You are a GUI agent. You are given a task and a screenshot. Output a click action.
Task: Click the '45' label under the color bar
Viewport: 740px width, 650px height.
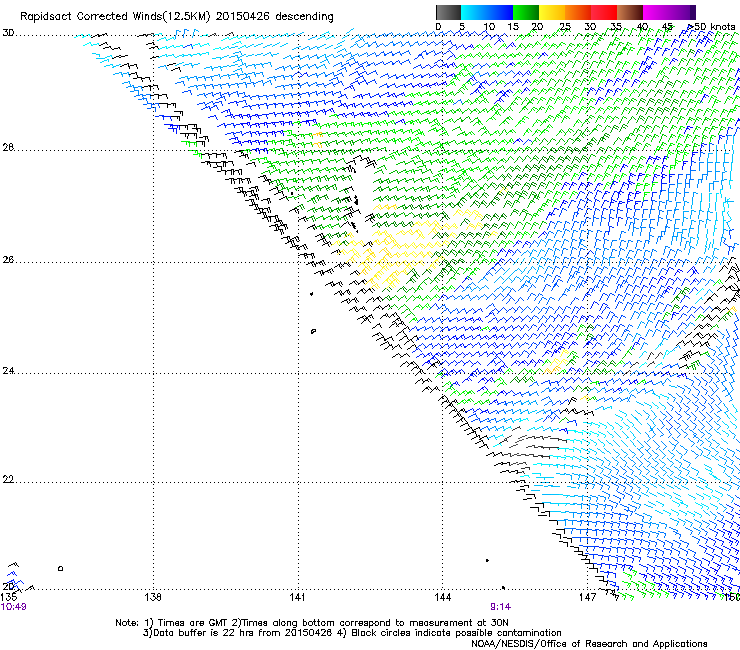(x=667, y=26)
